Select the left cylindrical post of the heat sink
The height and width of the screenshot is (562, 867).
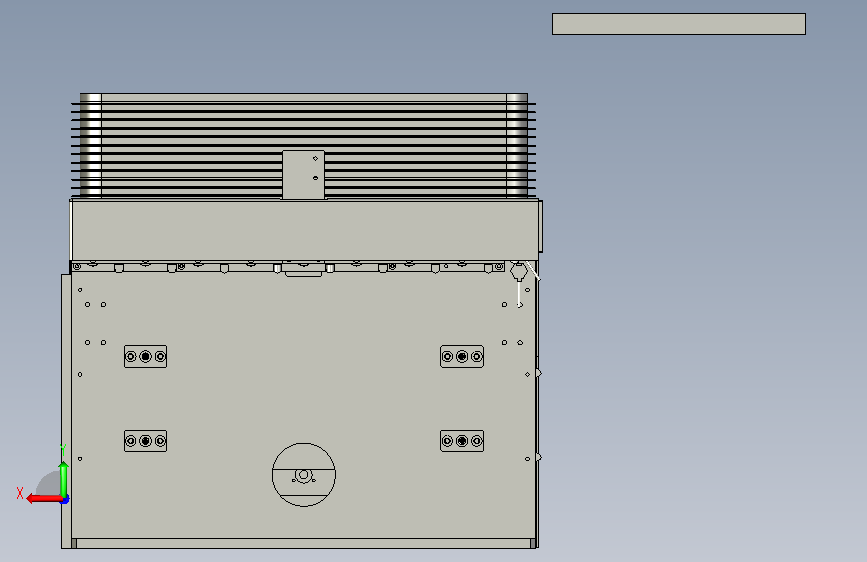point(91,145)
